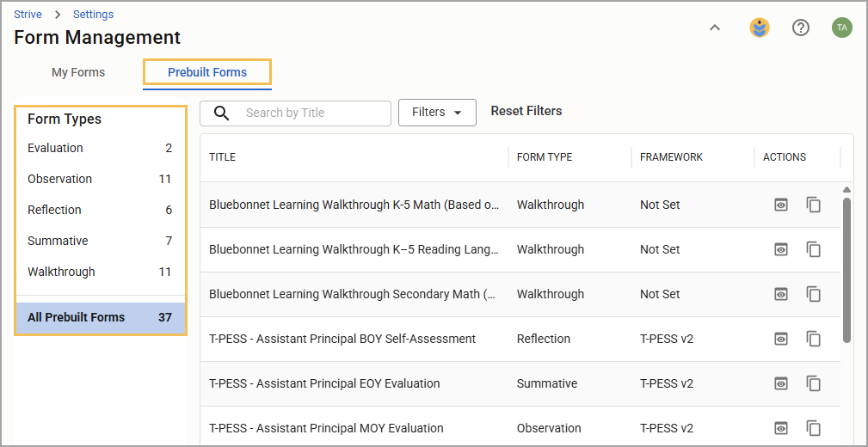Click the ACTIONS column header
The width and height of the screenshot is (868, 447).
[x=785, y=157]
